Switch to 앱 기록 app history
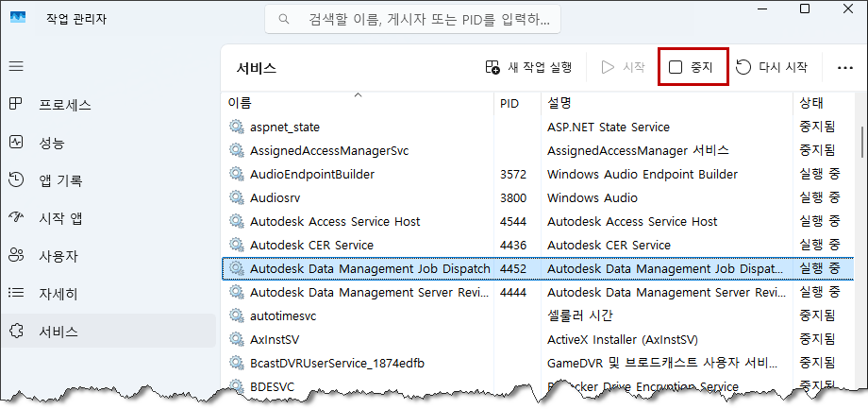 pyautogui.click(x=59, y=180)
